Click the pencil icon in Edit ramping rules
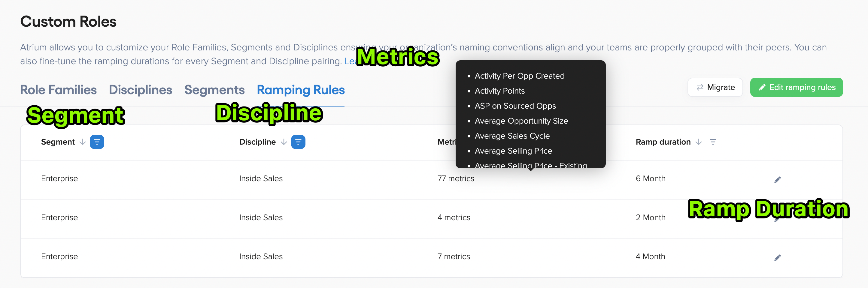 click(x=763, y=87)
